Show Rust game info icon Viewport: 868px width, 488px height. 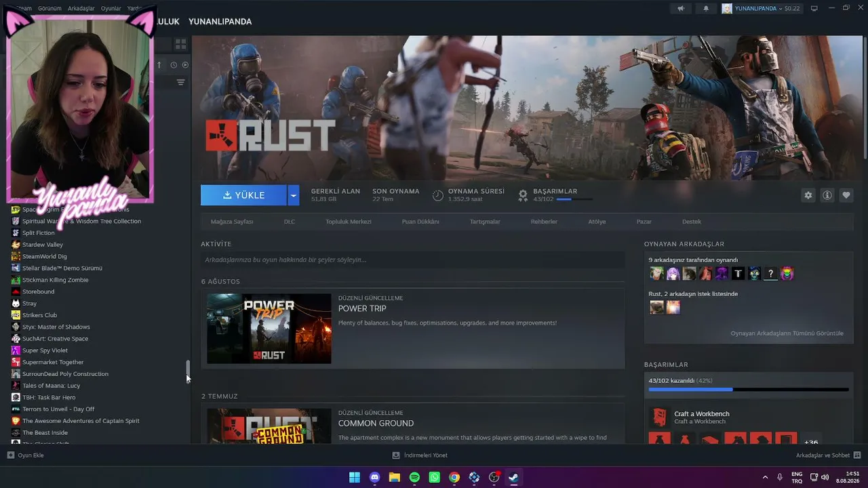tap(827, 195)
